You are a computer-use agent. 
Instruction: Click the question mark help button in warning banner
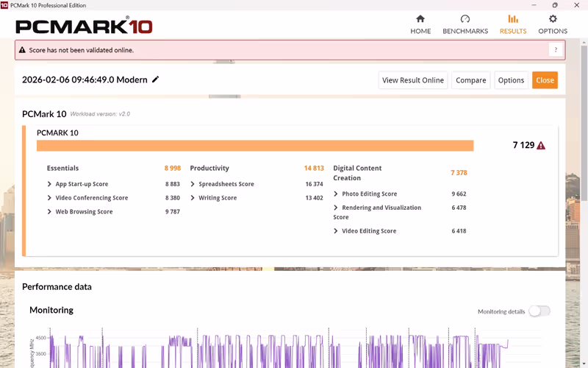[x=556, y=50]
